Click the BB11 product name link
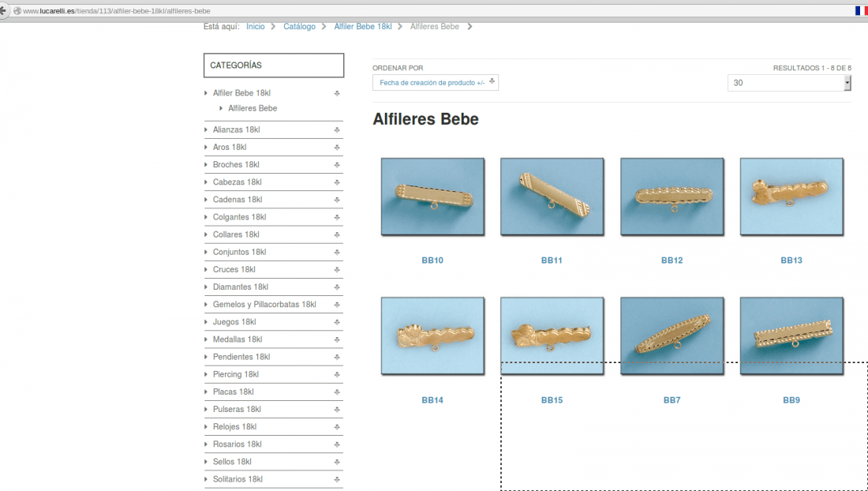Viewport: 868px width, 491px height. click(x=552, y=260)
